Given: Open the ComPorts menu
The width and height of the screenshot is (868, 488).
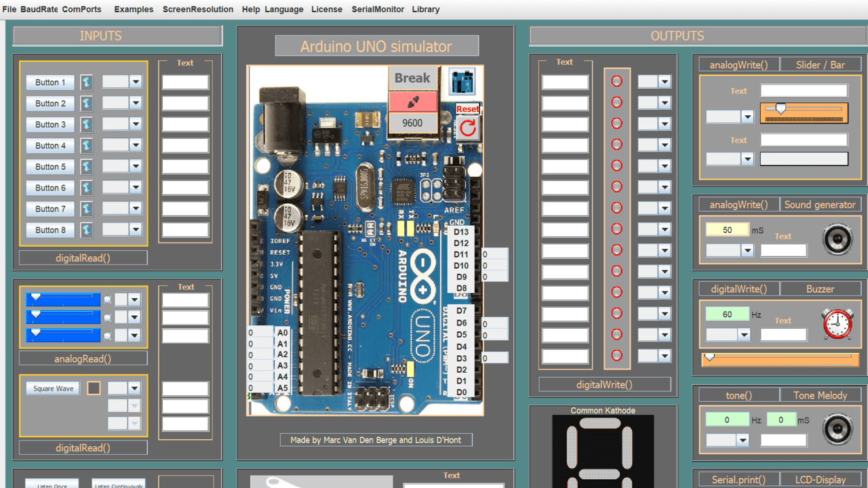Looking at the screenshot, I should (81, 9).
